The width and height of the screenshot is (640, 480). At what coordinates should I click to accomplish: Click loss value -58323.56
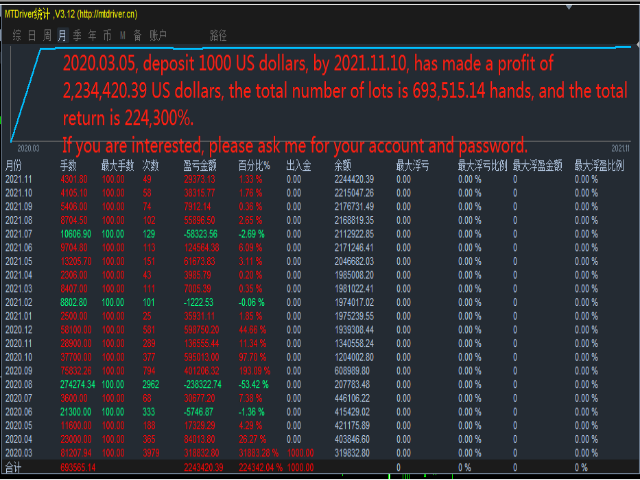(200, 234)
